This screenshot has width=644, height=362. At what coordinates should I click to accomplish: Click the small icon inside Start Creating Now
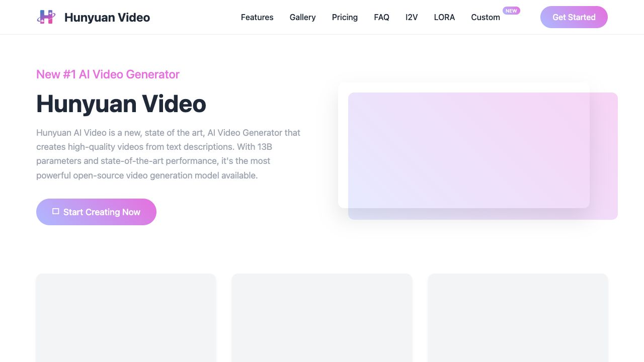pyautogui.click(x=56, y=212)
